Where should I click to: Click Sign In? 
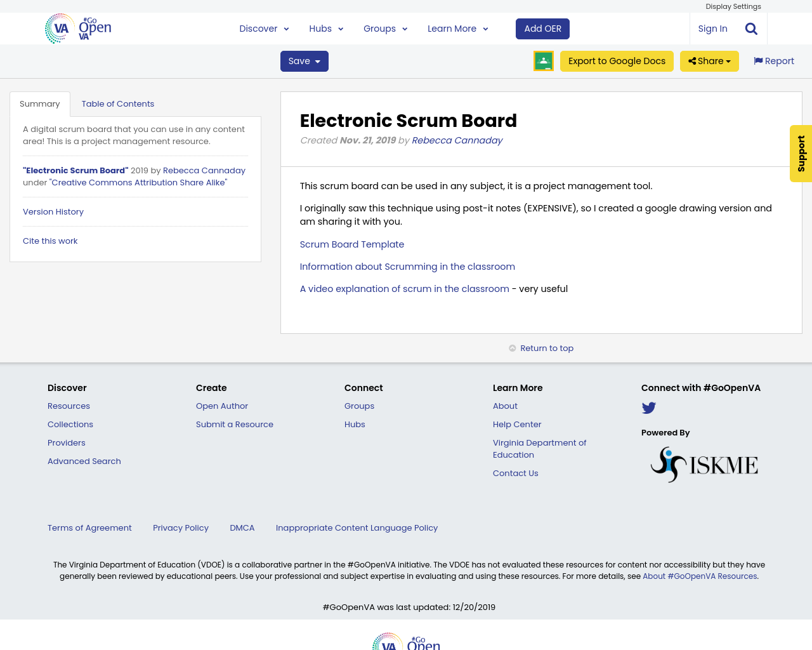(712, 28)
